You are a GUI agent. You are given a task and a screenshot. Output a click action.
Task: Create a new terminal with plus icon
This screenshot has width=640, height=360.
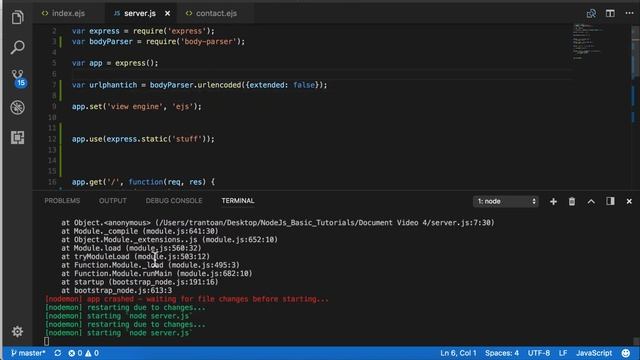pos(553,201)
